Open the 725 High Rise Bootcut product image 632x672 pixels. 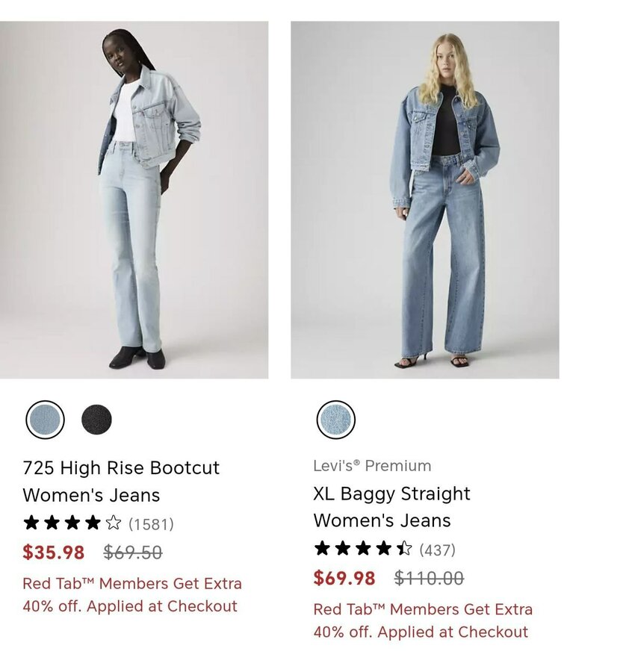[134, 199]
